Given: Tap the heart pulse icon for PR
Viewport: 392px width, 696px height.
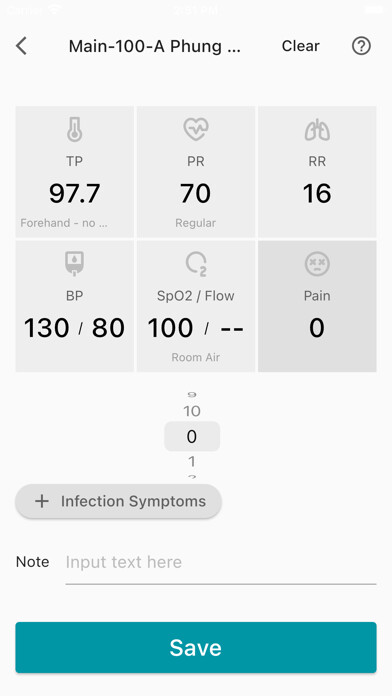Looking at the screenshot, I should point(195,129).
